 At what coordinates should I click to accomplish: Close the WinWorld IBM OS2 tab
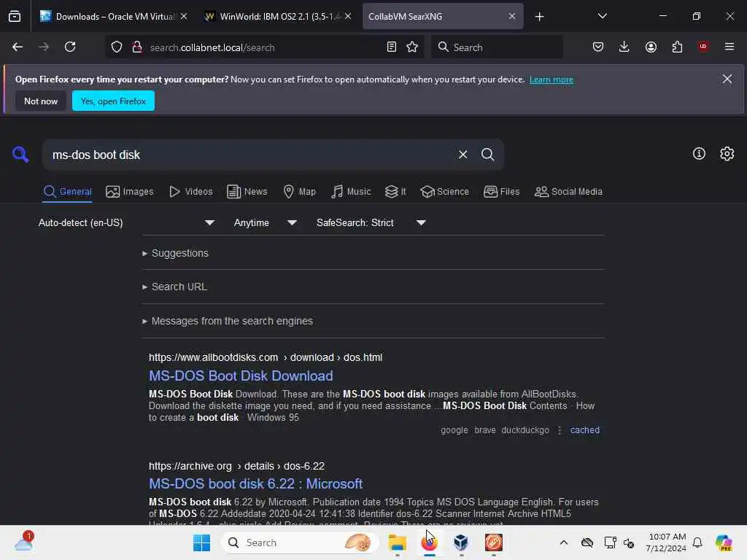tap(348, 17)
